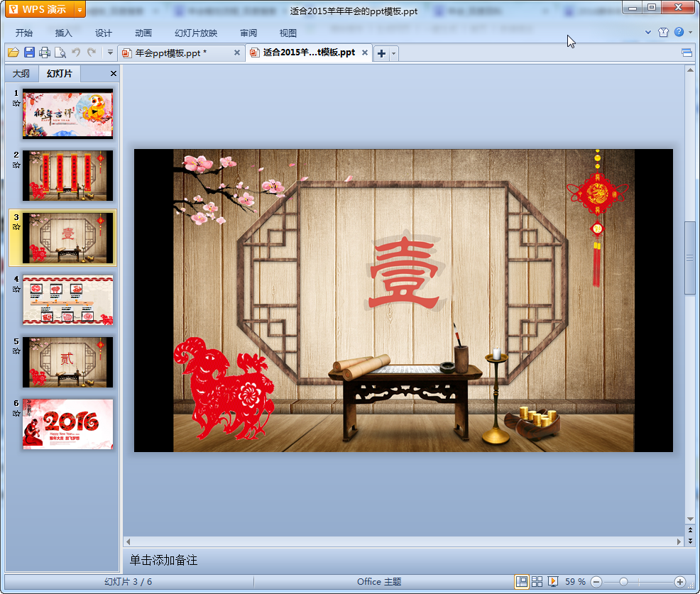Print using the printer icon
The height and width of the screenshot is (594, 700).
(x=45, y=53)
